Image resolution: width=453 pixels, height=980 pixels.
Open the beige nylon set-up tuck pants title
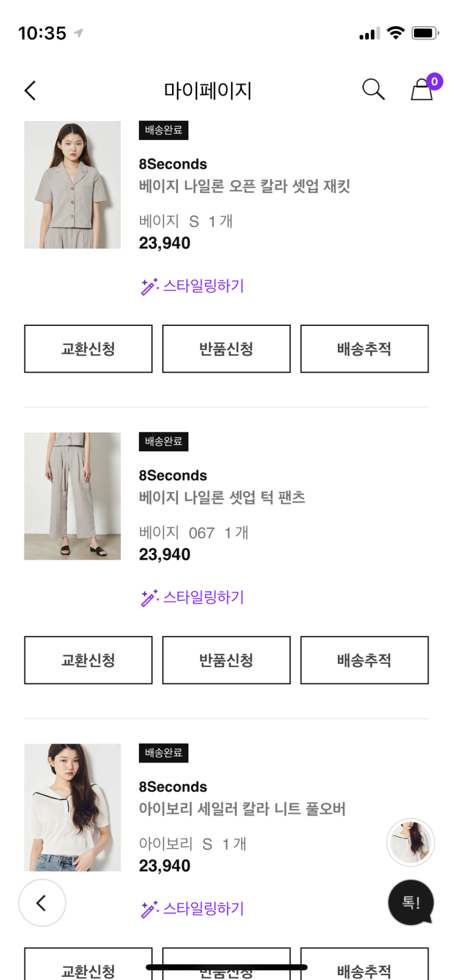point(222,498)
